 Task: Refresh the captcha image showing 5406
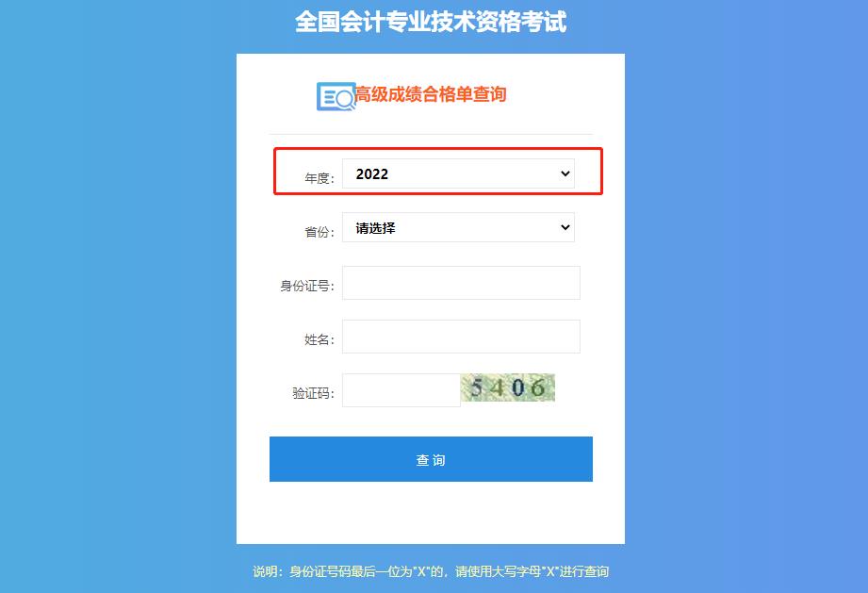(508, 387)
